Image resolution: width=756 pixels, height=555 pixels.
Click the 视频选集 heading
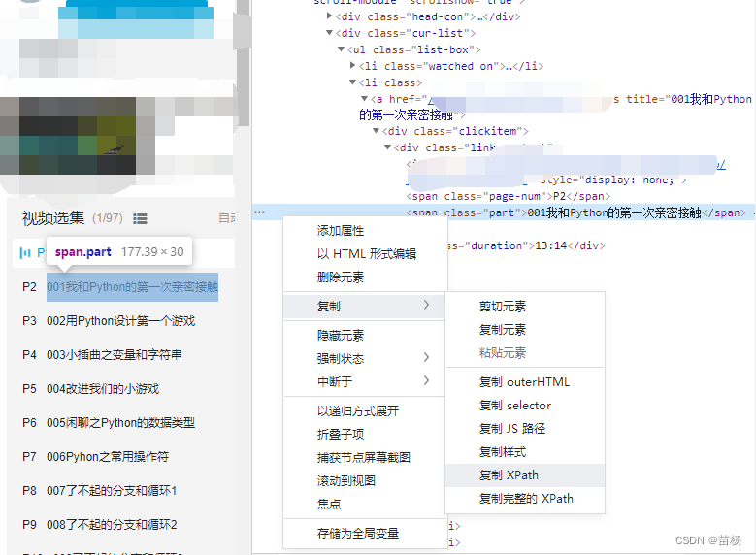click(53, 218)
